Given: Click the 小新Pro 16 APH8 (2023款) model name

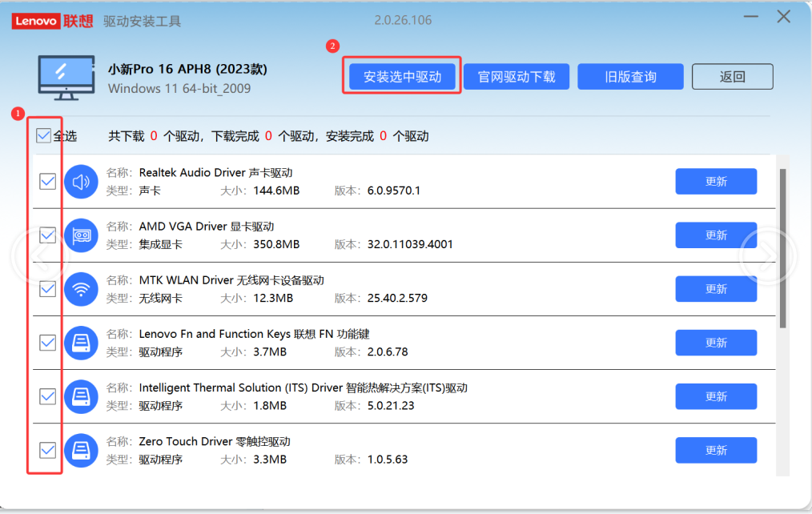Looking at the screenshot, I should point(187,69).
